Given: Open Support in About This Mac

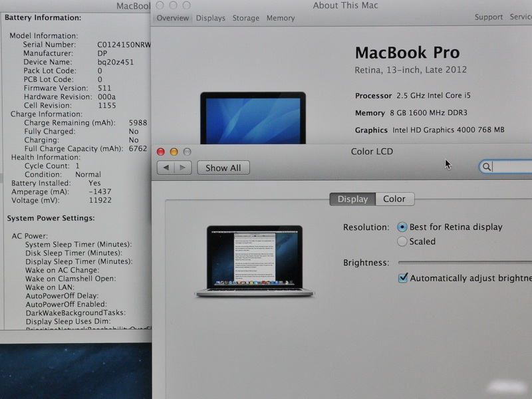Looking at the screenshot, I should (489, 17).
